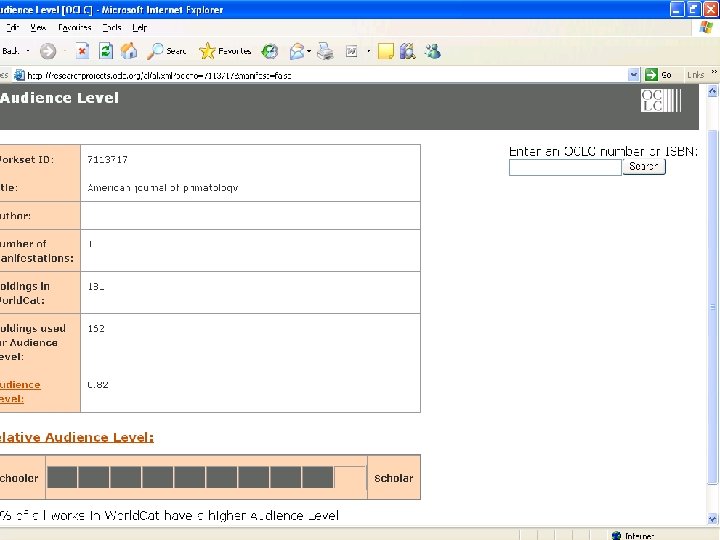Open the Help menu
The width and height of the screenshot is (720, 540).
click(140, 28)
